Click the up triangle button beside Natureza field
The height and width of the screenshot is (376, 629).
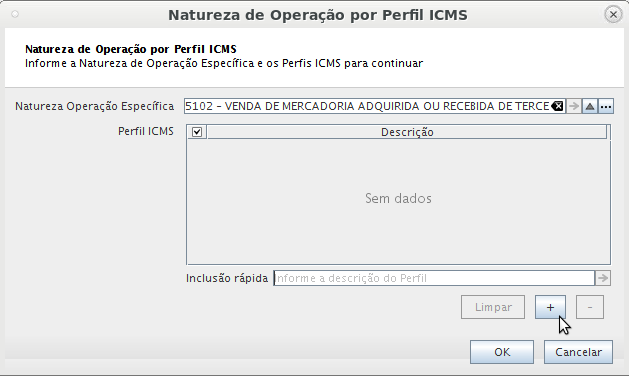tap(590, 106)
